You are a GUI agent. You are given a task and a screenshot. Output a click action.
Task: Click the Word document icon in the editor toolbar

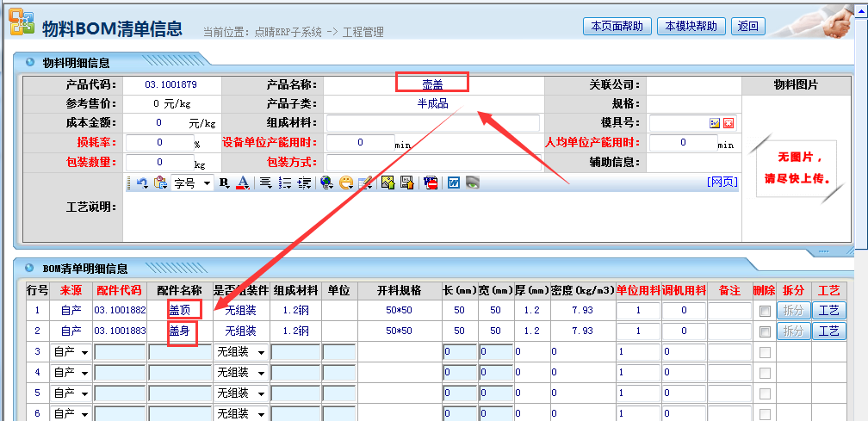point(453,183)
